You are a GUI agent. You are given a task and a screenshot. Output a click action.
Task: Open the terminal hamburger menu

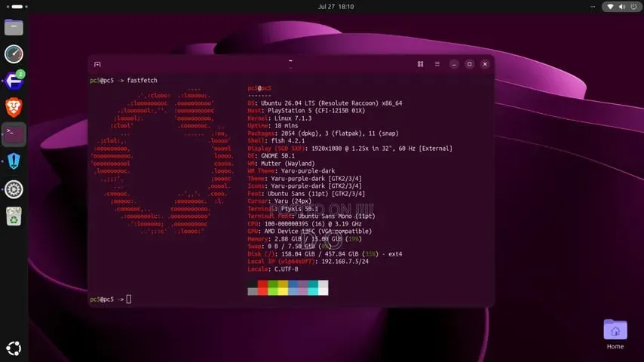coord(437,64)
